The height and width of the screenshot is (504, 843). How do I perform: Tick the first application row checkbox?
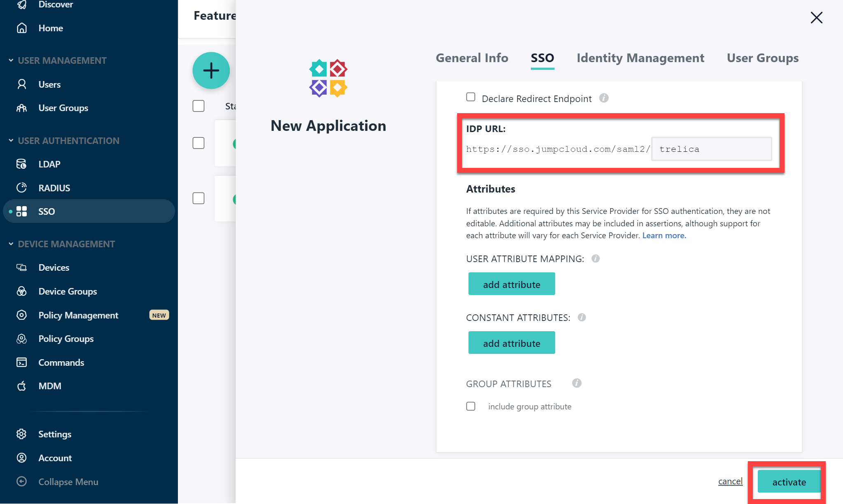(198, 143)
